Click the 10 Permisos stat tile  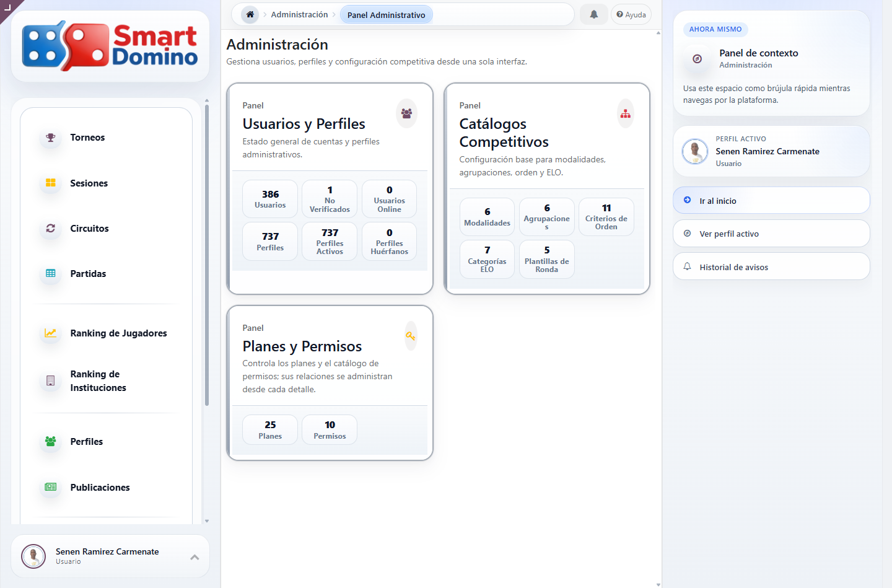tap(330, 429)
